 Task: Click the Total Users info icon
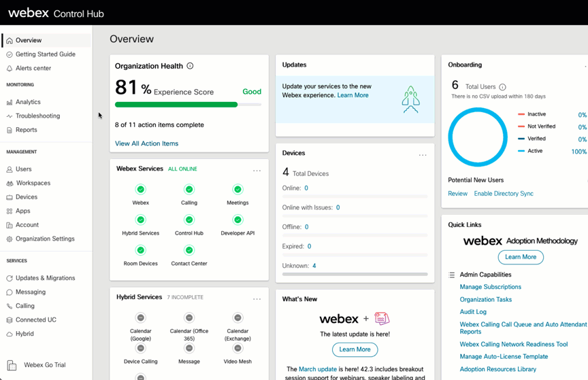[502, 87]
